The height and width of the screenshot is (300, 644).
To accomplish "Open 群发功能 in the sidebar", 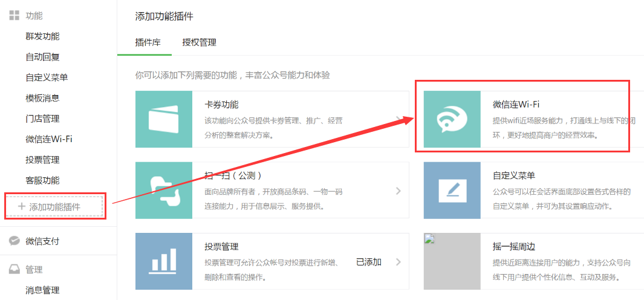I will pyautogui.click(x=42, y=36).
